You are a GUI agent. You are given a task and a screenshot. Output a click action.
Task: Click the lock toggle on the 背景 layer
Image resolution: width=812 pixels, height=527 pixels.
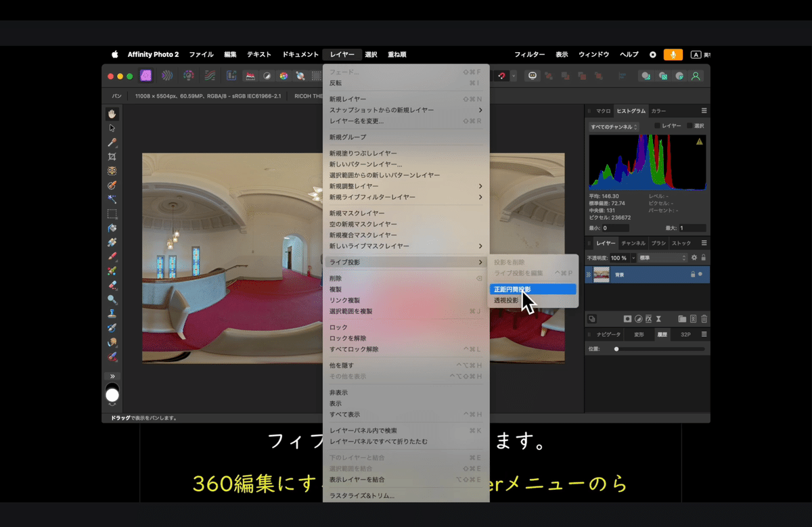tap(693, 274)
